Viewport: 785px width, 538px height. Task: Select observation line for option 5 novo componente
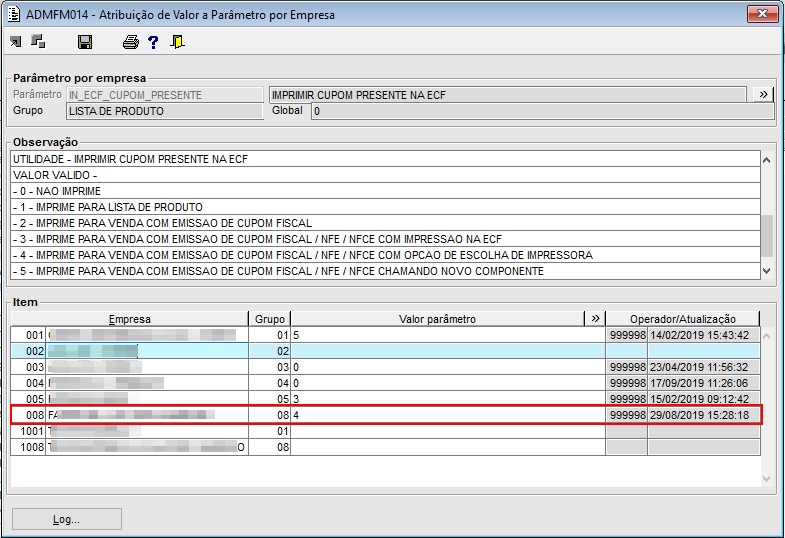(385, 271)
